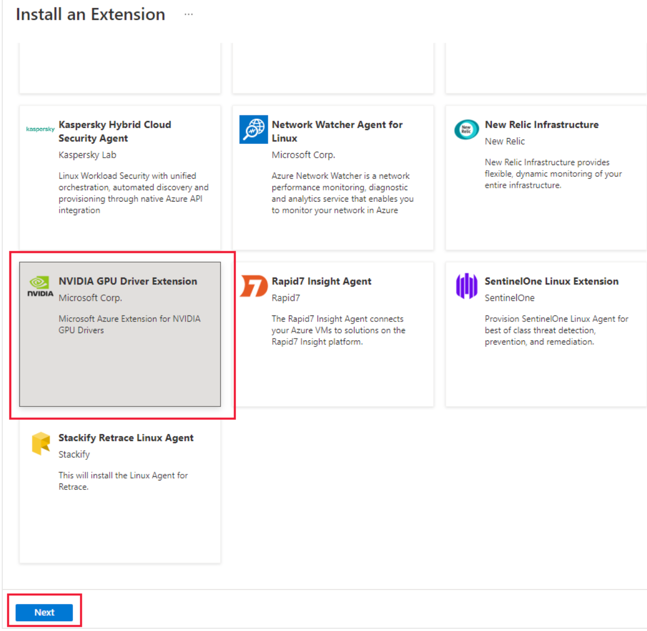647x631 pixels.
Task: Click Microsoft Corp. under Network Watcher Agent
Action: pyautogui.click(x=303, y=155)
